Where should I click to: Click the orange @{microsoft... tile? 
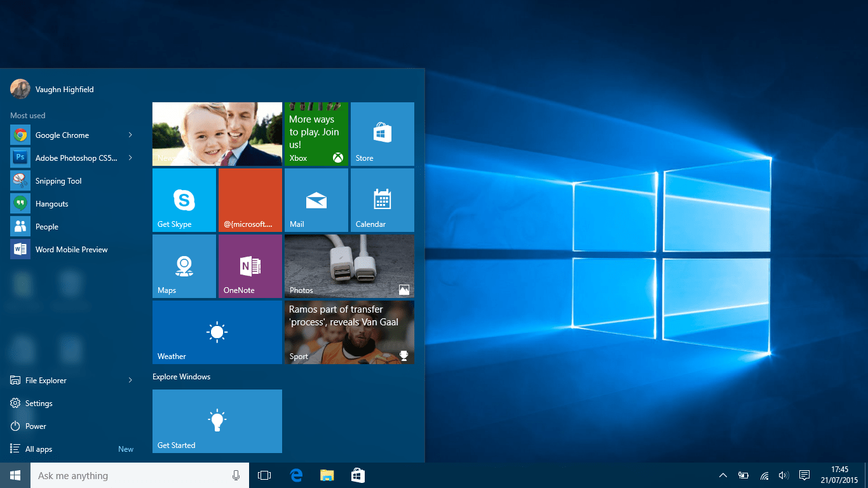(250, 200)
